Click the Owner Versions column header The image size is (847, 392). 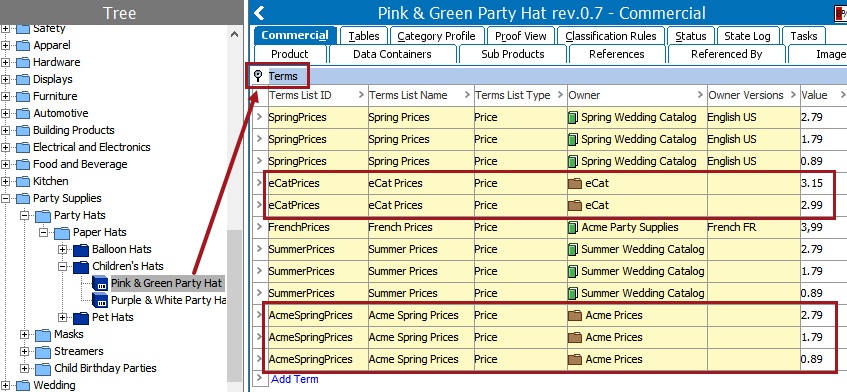coord(754,96)
